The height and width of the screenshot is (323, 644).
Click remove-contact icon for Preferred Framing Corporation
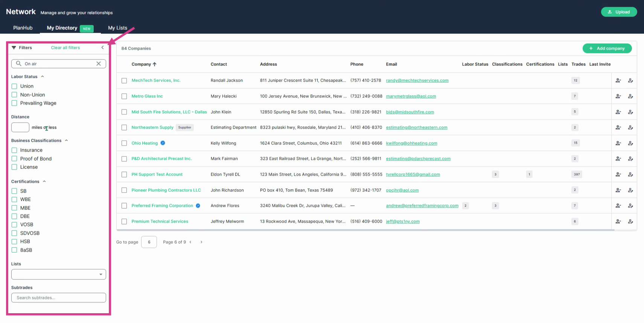(x=618, y=206)
